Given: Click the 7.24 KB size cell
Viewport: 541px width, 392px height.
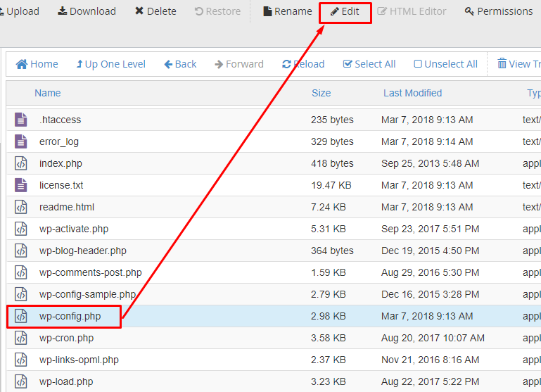Looking at the screenshot, I should (328, 207).
